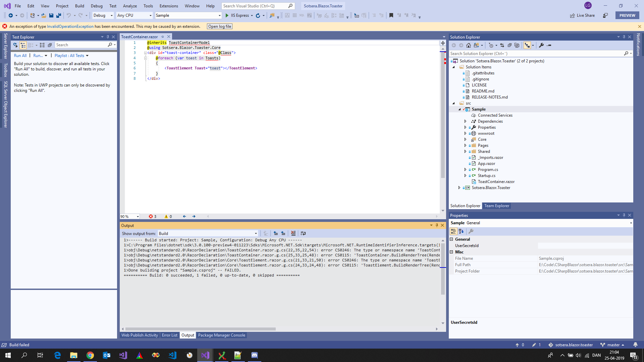This screenshot has height=362, width=644.
Task: Expand the Sotsera.Blazor.Toaster project node
Action: pyautogui.click(x=459, y=188)
